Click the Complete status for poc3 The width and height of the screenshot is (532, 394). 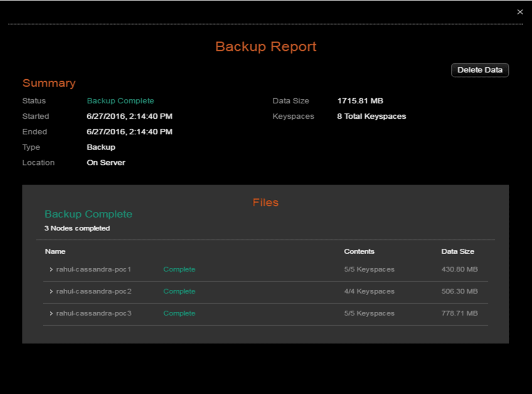179,313
